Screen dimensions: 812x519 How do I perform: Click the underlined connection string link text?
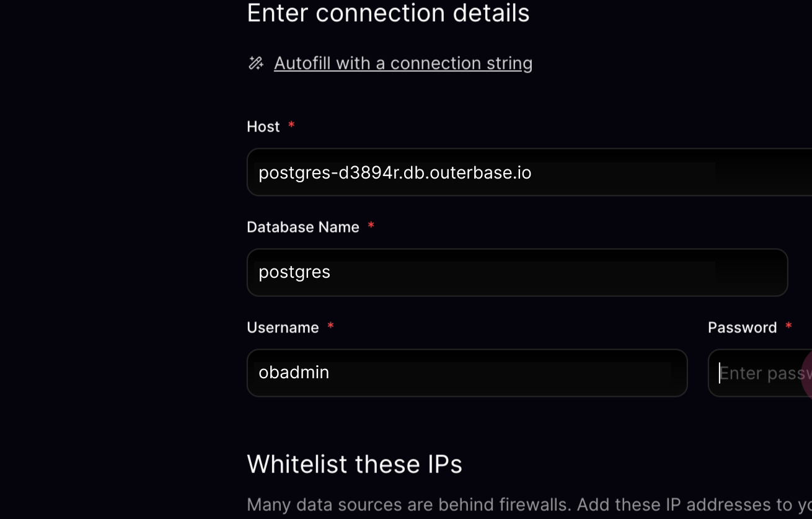coord(403,63)
